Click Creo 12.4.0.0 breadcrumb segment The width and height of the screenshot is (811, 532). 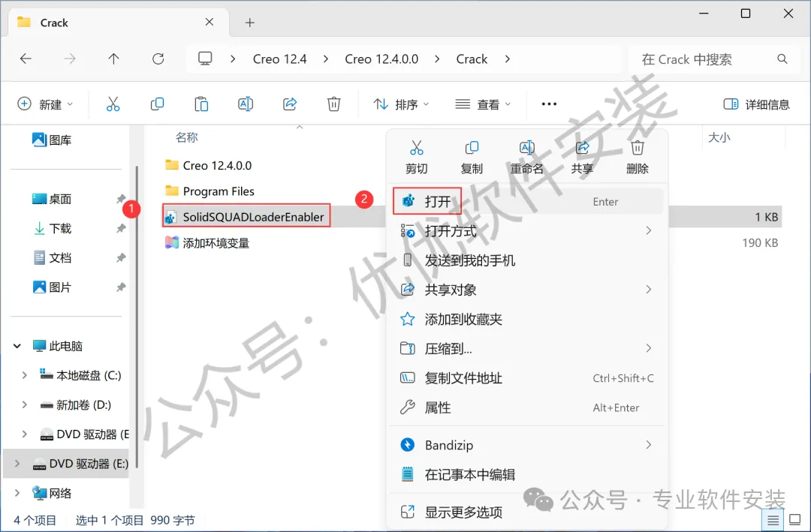point(381,59)
